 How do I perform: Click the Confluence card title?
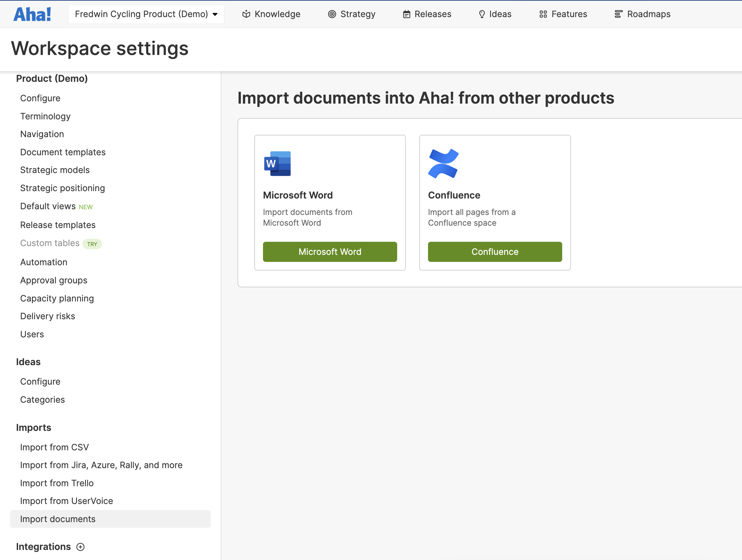point(454,195)
